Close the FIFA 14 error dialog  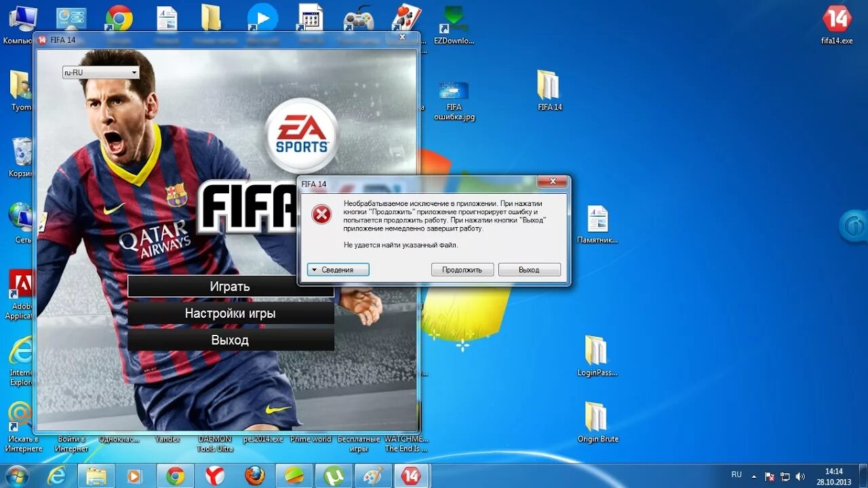[552, 182]
